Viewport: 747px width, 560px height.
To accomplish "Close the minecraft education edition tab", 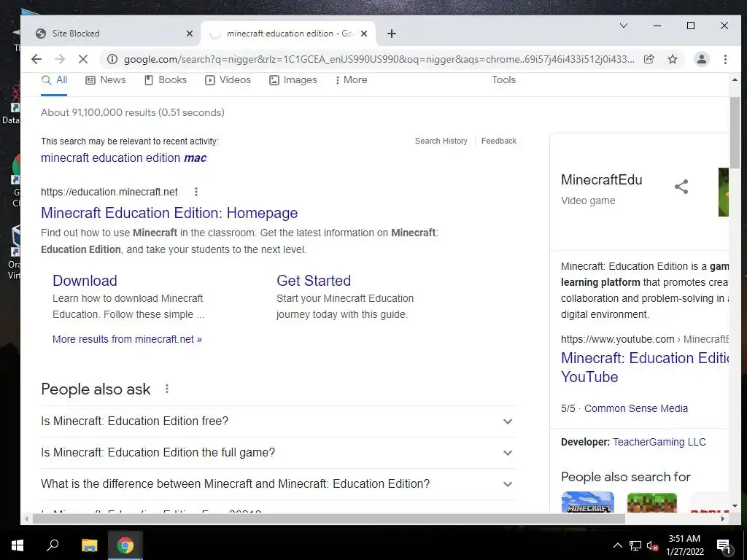I will pos(364,34).
